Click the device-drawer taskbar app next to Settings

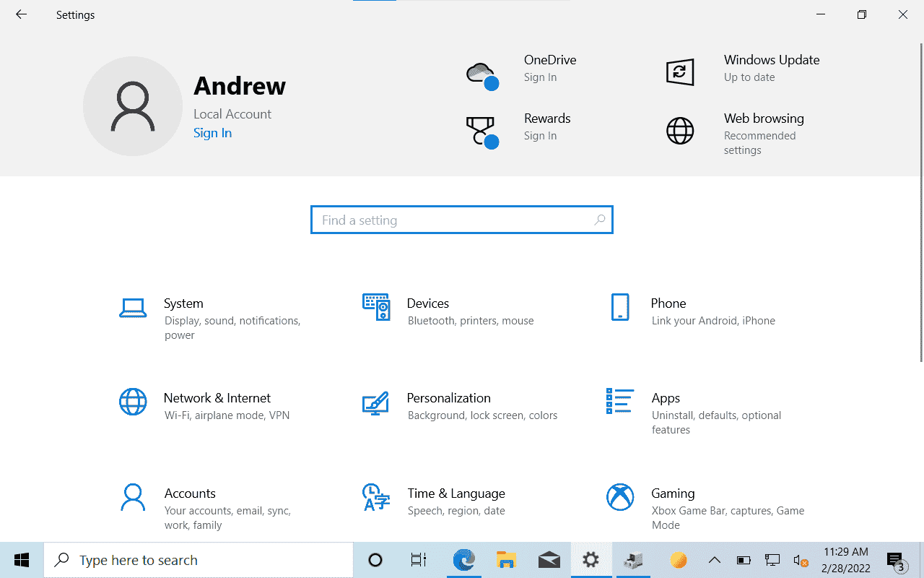(x=635, y=560)
